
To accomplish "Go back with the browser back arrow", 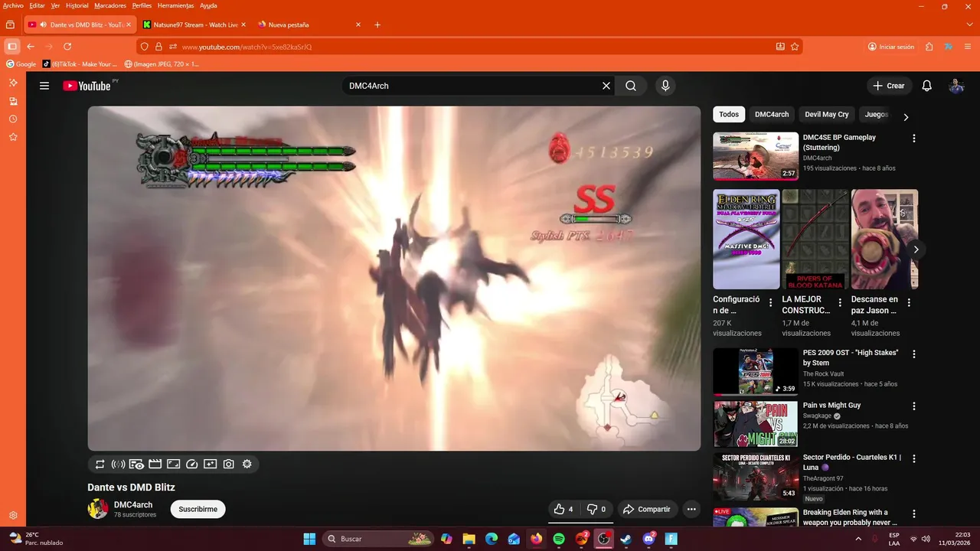I will click(x=31, y=47).
